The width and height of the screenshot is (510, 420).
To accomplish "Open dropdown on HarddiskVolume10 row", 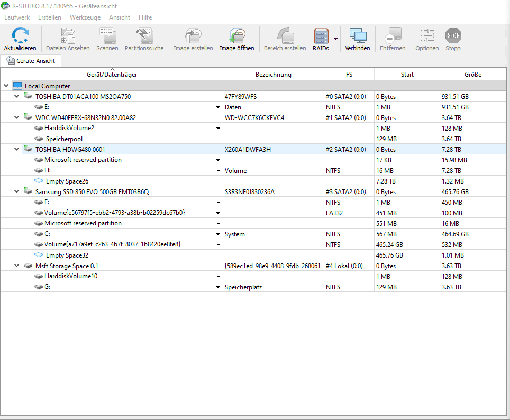I will tap(218, 277).
